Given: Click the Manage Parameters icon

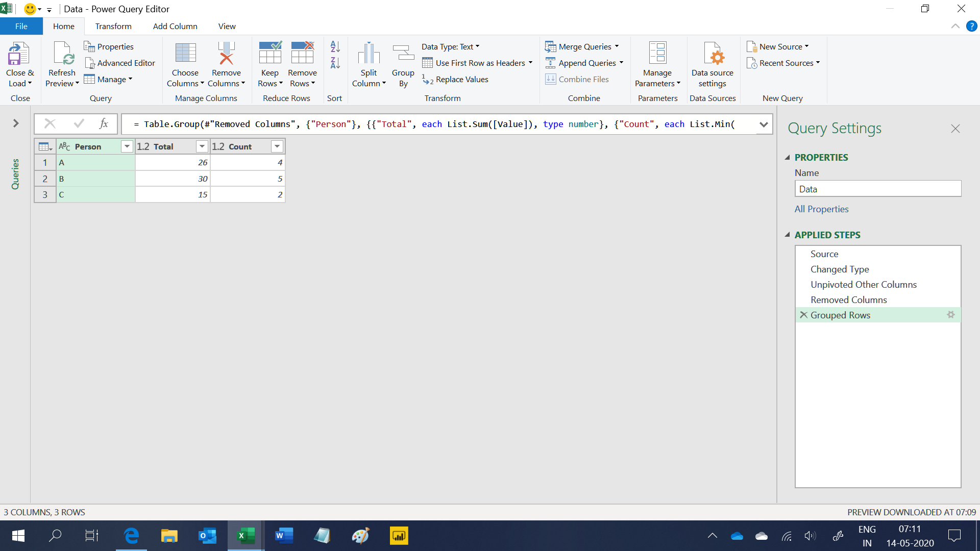Looking at the screenshot, I should coord(657,53).
